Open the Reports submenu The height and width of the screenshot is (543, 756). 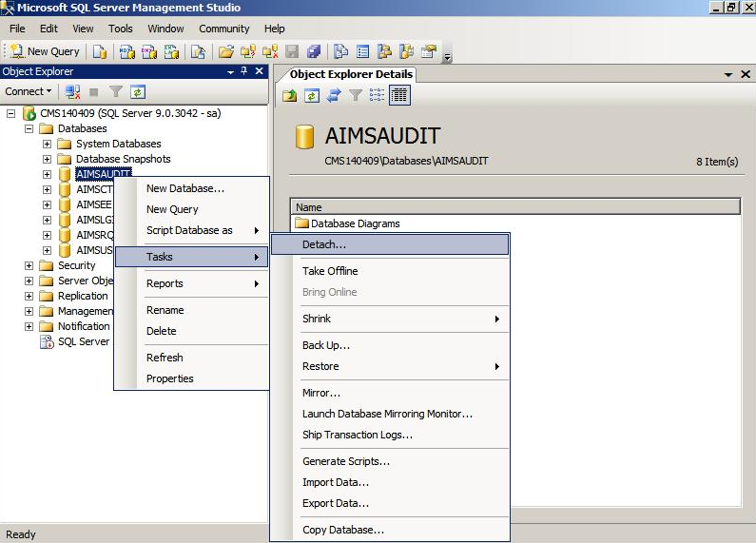click(x=191, y=283)
